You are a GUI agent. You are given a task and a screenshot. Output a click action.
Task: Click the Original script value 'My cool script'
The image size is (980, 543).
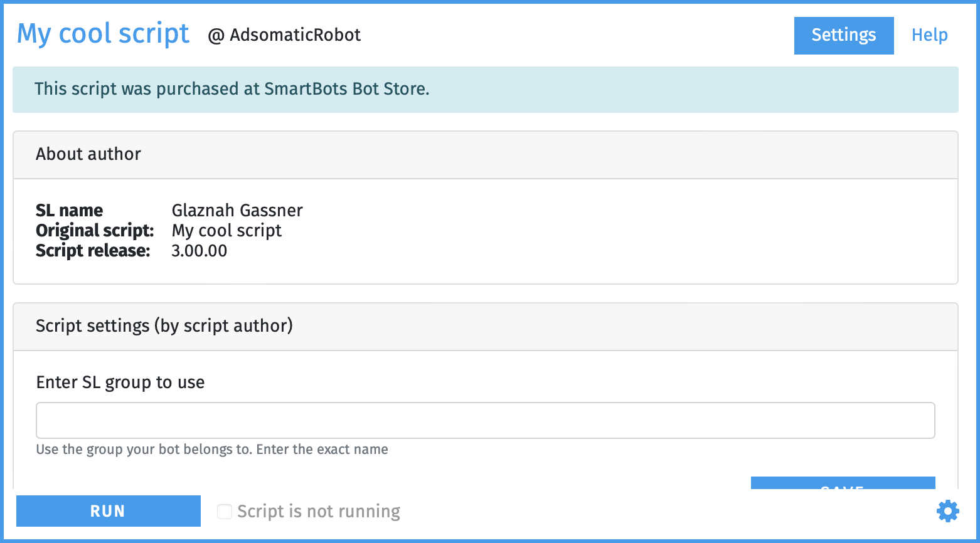pyautogui.click(x=226, y=231)
